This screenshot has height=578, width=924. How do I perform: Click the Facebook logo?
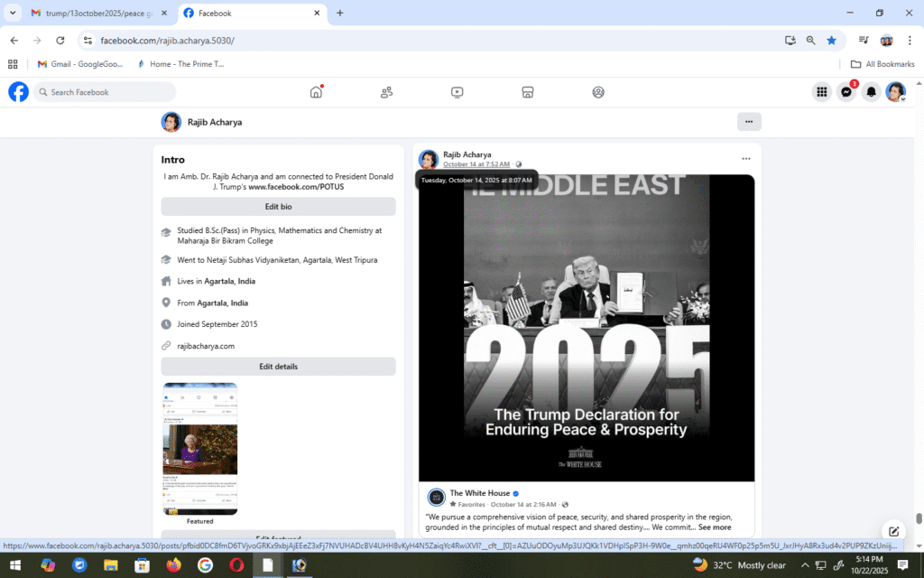(18, 92)
